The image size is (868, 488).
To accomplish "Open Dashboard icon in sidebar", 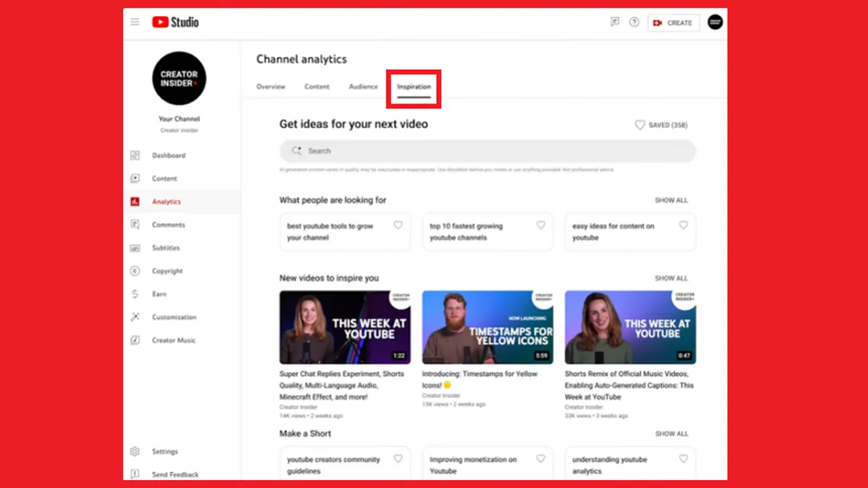I will click(135, 155).
